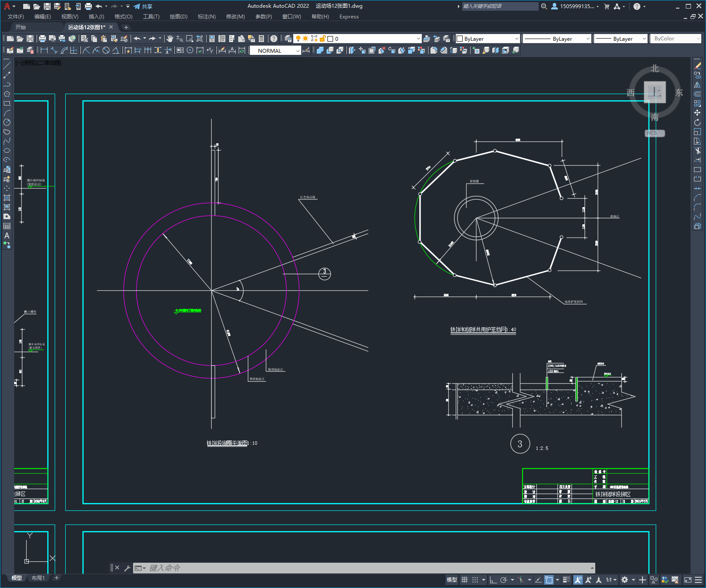
Task: Open the 标注(N) menu
Action: pyautogui.click(x=206, y=17)
